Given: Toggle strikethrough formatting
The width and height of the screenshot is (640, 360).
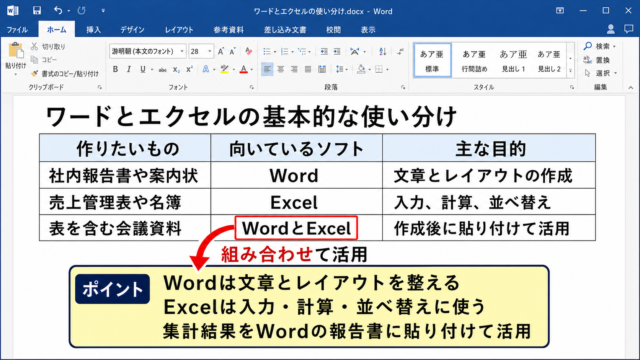Looking at the screenshot, I should click(x=162, y=69).
